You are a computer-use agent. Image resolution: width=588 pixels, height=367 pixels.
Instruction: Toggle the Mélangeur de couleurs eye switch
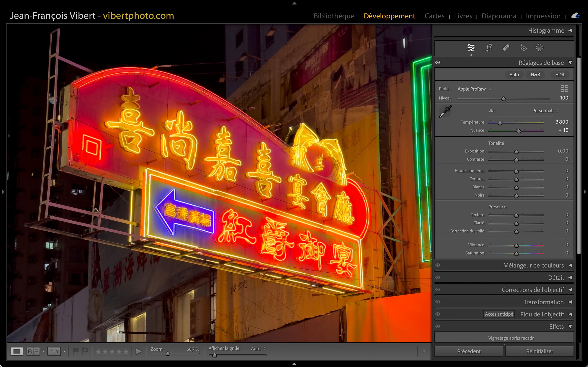[x=438, y=265]
